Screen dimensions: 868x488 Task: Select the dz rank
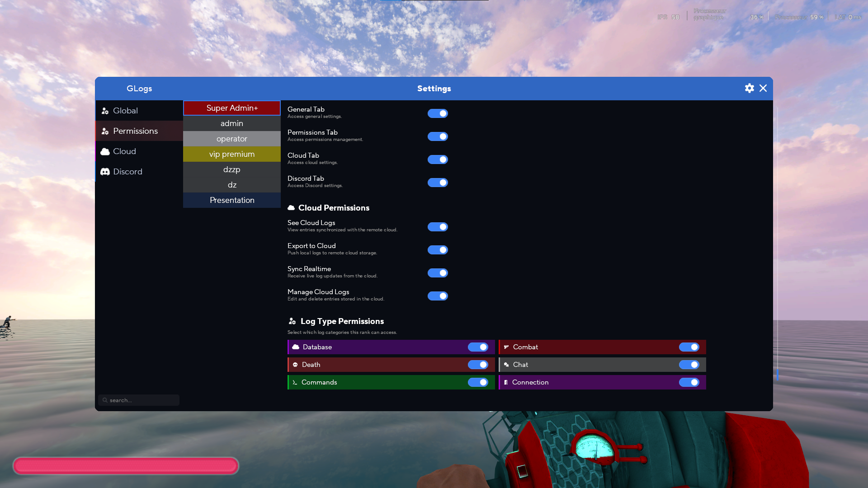232,185
